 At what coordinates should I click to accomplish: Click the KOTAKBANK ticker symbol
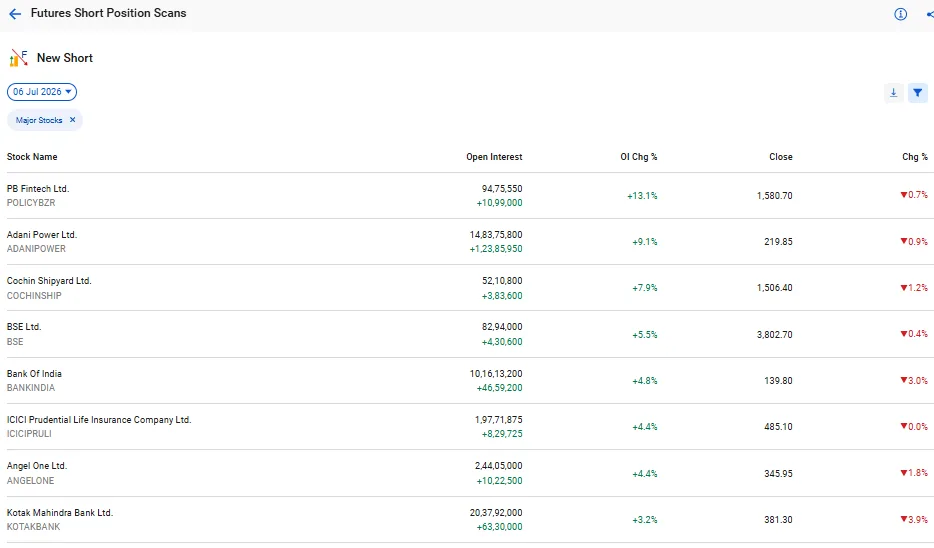33,527
